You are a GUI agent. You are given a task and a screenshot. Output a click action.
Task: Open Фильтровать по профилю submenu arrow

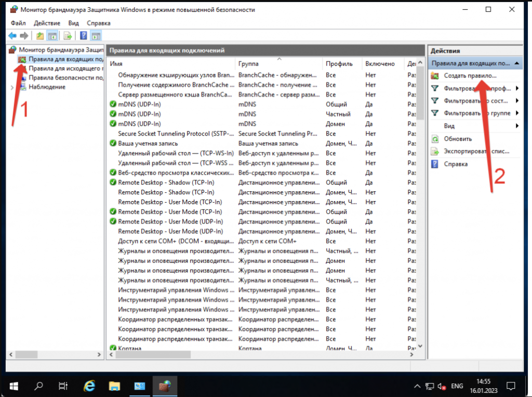point(517,88)
